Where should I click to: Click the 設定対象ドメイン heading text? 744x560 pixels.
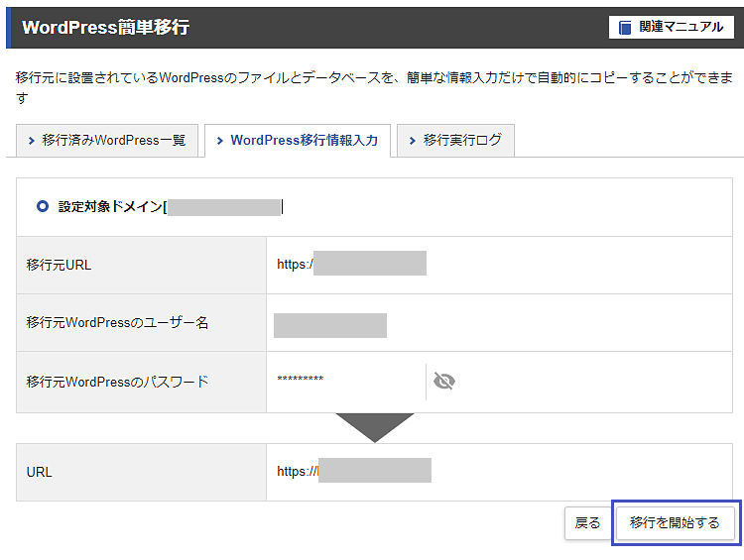point(112,207)
